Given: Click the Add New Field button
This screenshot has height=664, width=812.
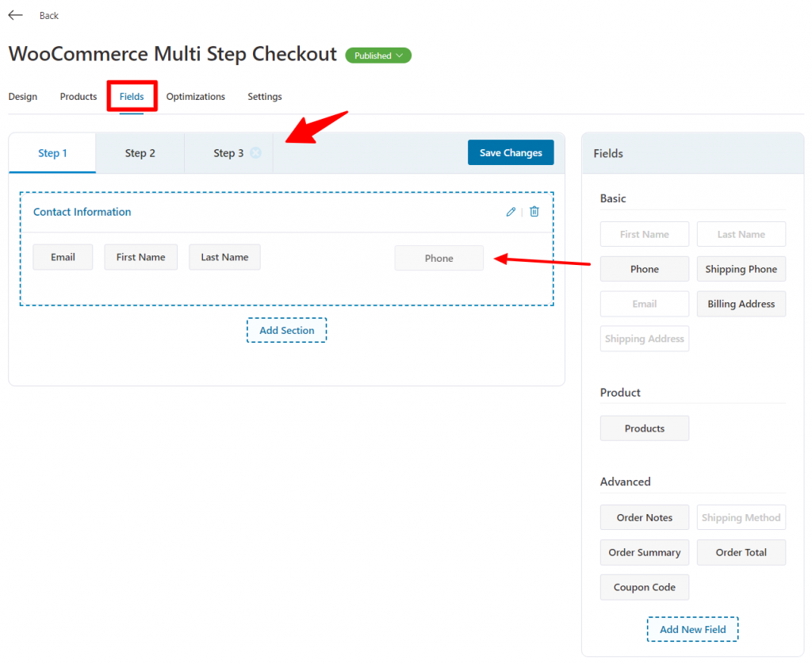Looking at the screenshot, I should tap(693, 629).
